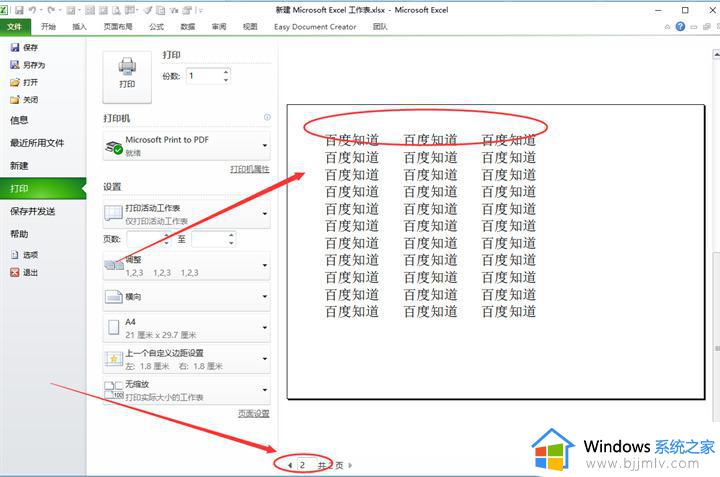Open 团队 (Team) ribbon tab
The image size is (720, 477).
380,27
